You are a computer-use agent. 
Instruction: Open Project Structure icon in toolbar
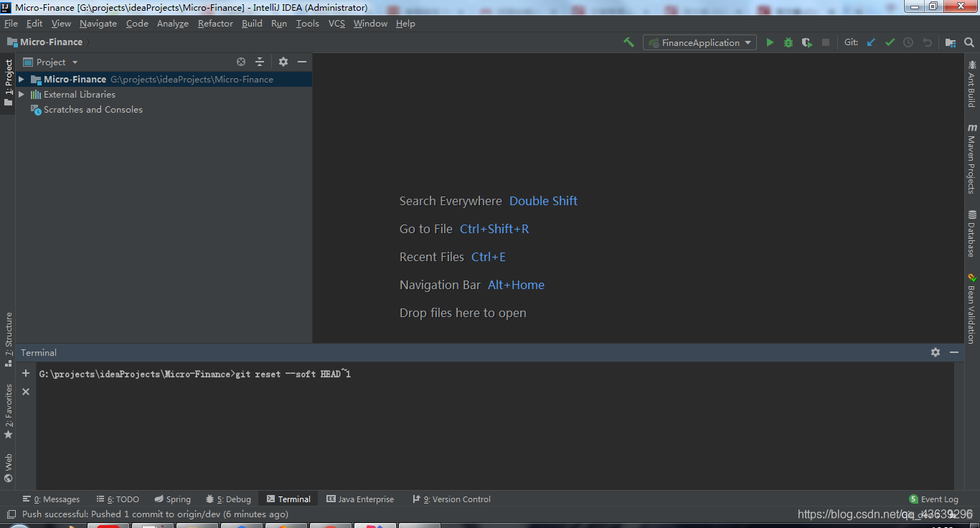point(950,42)
